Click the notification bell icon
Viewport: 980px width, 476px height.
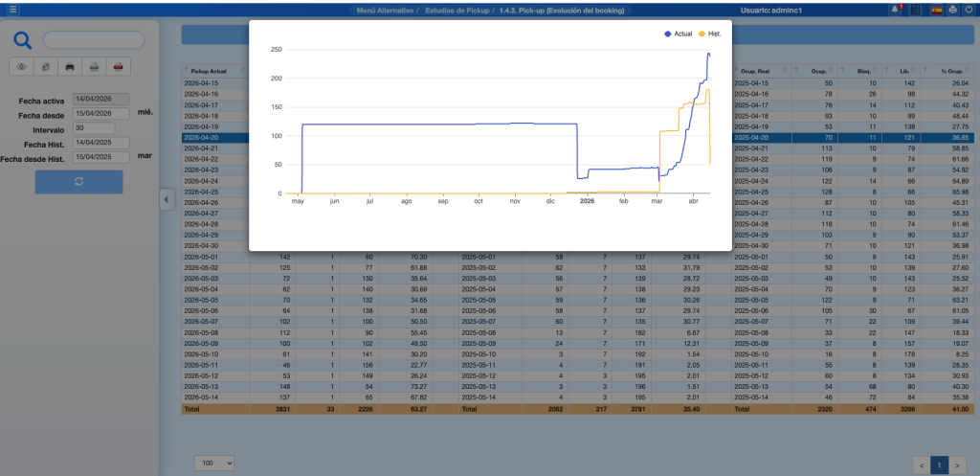[896, 9]
